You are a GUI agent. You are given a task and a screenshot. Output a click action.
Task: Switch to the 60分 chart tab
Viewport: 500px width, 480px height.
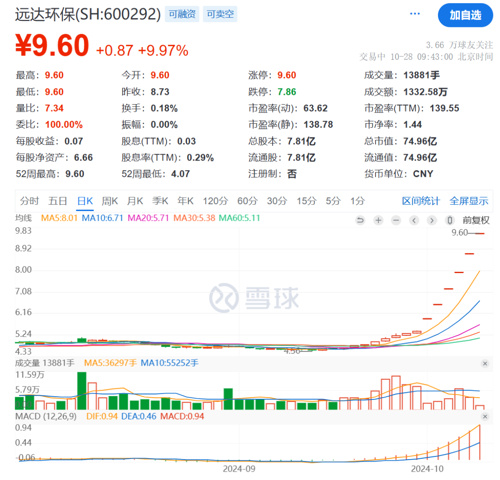pos(247,201)
